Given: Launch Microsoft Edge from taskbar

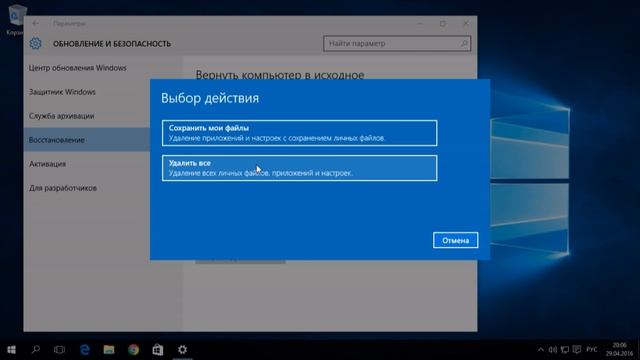Looking at the screenshot, I should pos(84,350).
